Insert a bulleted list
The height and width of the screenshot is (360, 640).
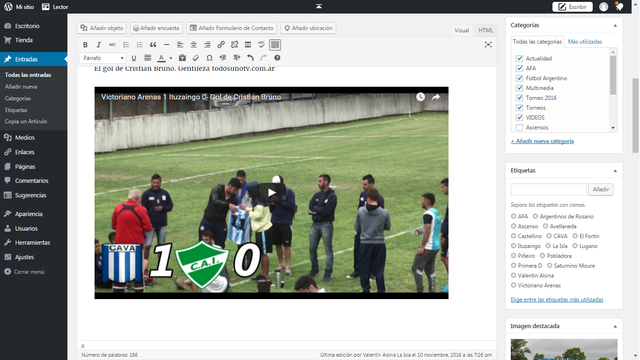126,45
